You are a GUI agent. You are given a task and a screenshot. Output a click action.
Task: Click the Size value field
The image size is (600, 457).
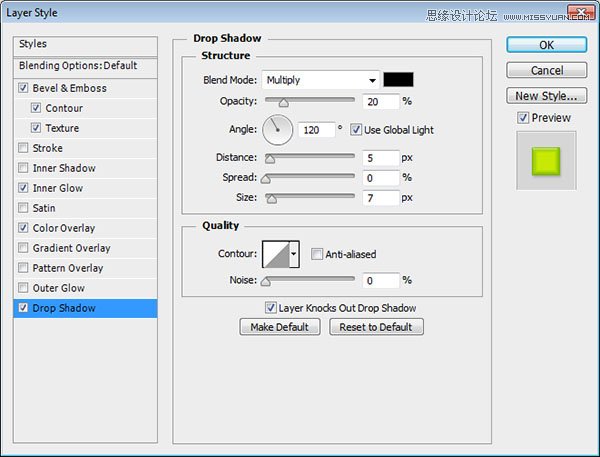(x=381, y=198)
